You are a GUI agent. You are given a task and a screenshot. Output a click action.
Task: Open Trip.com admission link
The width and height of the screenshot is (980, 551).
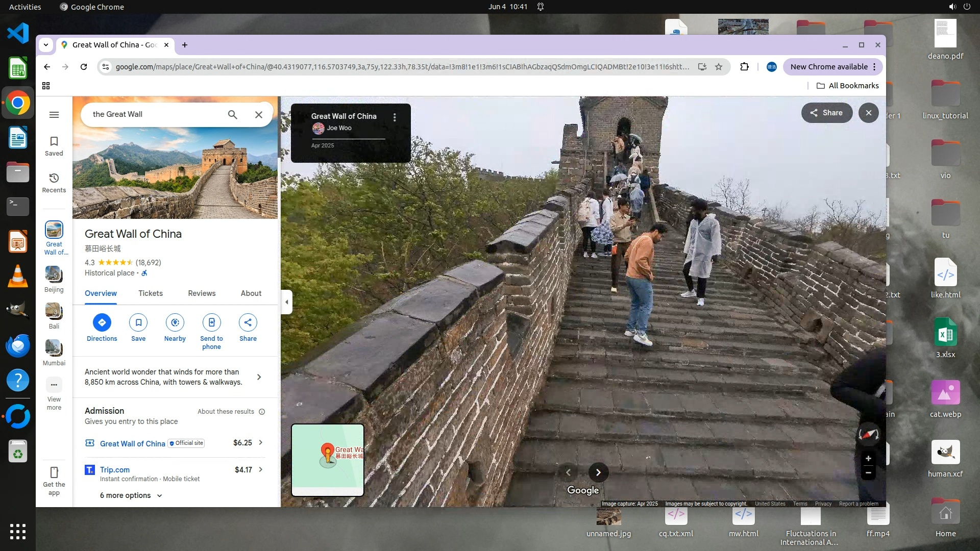(115, 469)
